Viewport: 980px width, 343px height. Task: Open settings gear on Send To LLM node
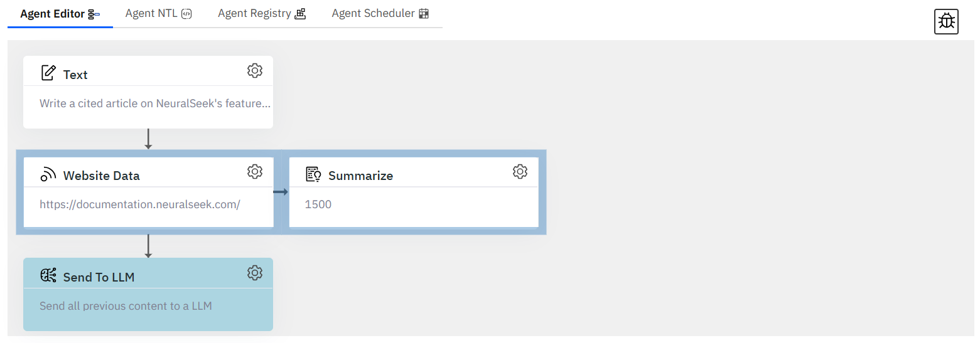tap(254, 273)
